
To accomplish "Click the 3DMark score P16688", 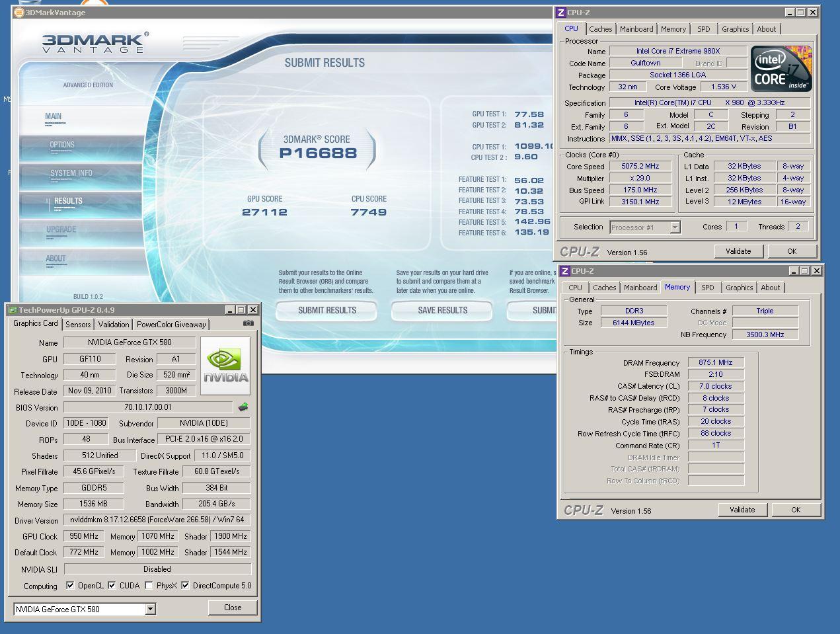I will 318,153.
